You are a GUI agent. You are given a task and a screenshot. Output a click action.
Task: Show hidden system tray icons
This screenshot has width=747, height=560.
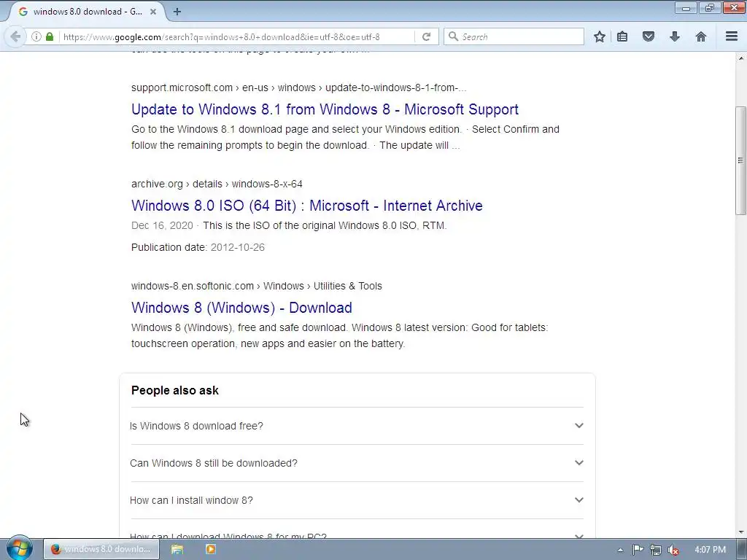point(620,550)
